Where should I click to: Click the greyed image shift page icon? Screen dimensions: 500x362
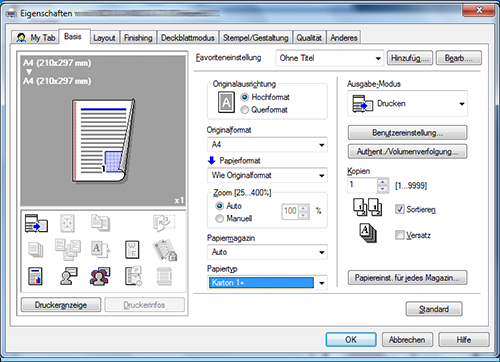pyautogui.click(x=67, y=223)
